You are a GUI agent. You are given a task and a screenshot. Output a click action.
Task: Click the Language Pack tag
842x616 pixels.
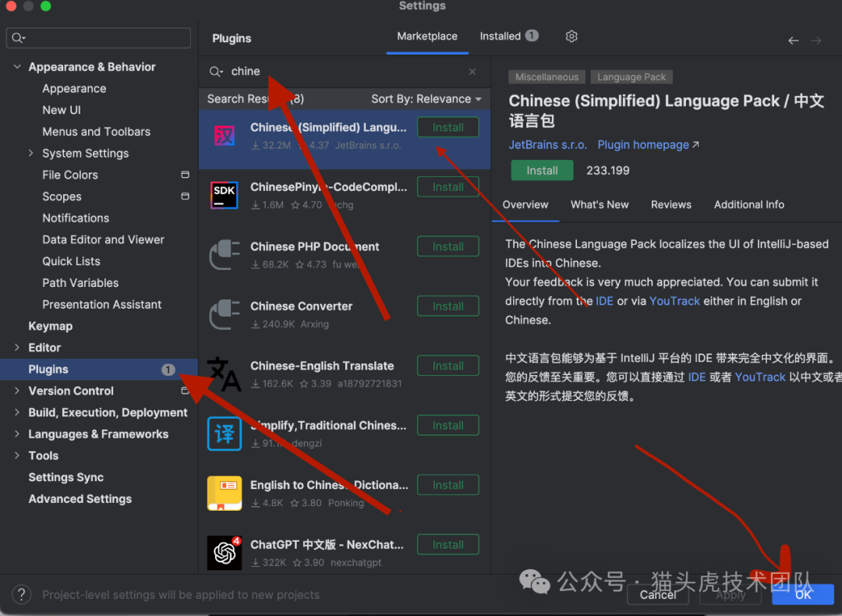coord(631,76)
